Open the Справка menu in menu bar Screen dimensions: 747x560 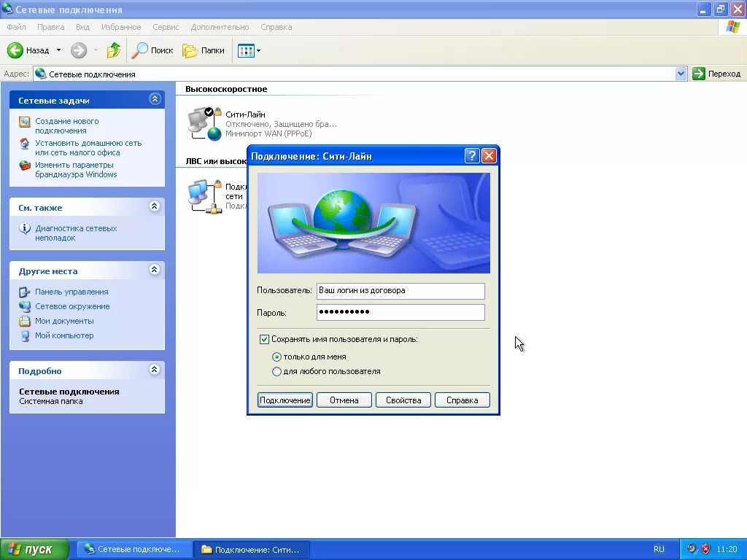click(276, 27)
